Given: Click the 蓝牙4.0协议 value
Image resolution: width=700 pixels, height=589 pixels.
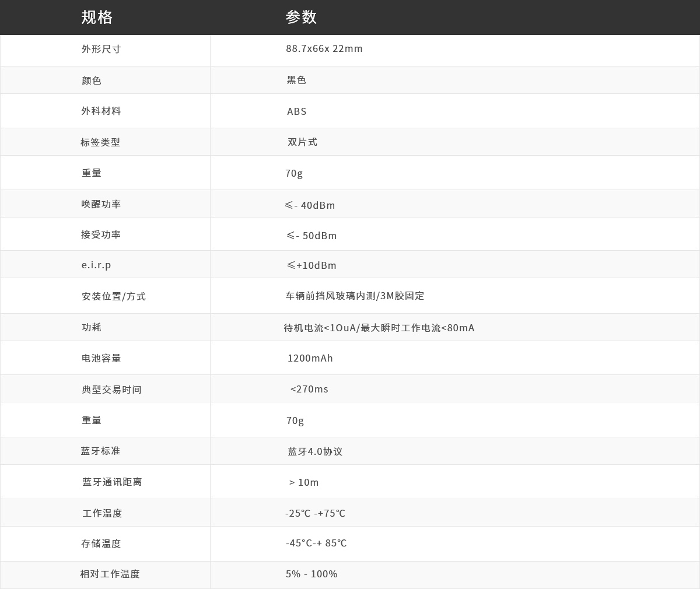Looking at the screenshot, I should [315, 451].
